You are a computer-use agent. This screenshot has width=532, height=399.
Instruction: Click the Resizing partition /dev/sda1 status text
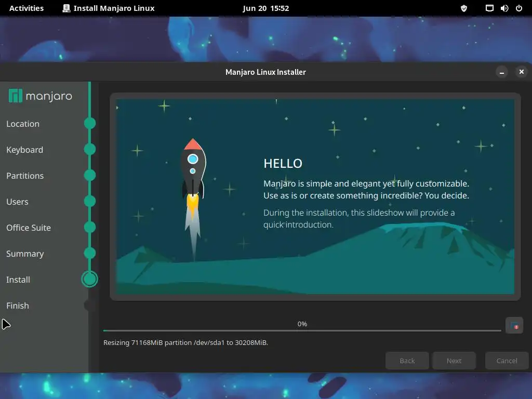185,343
